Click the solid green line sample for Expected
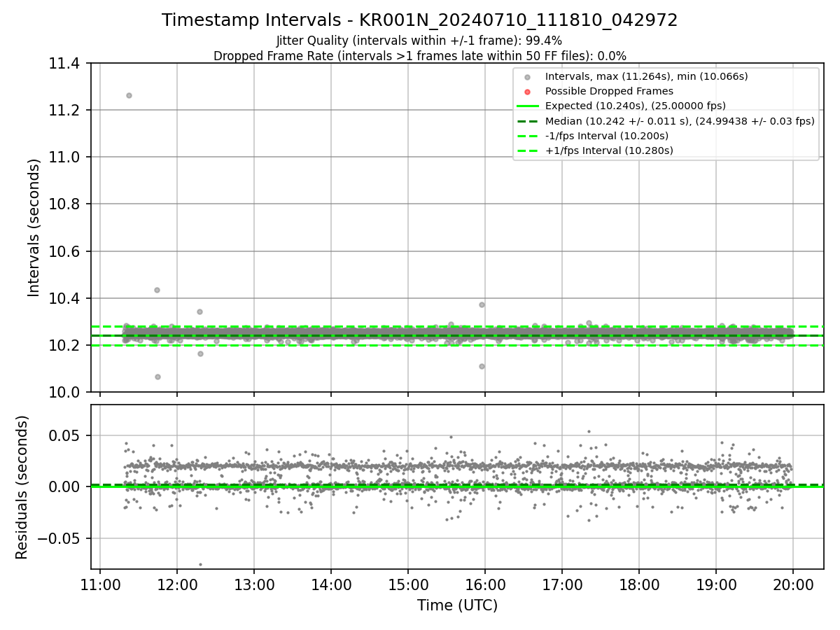The height and width of the screenshot is (630, 840). [528, 106]
